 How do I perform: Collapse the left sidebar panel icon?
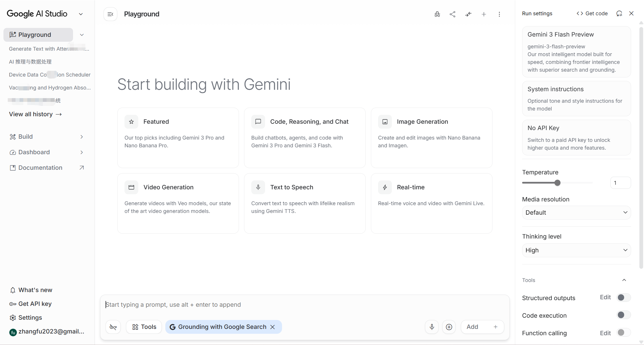pos(110,14)
